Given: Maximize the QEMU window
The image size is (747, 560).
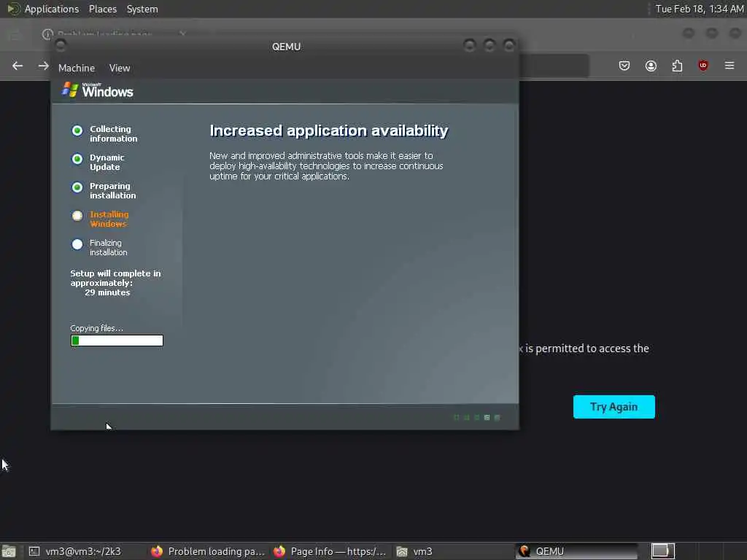Looking at the screenshot, I should tap(489, 46).
